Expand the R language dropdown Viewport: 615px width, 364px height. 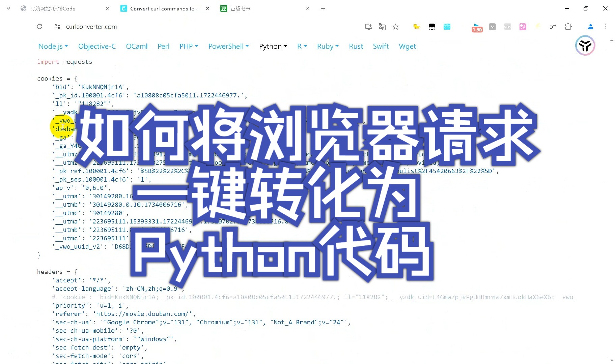pyautogui.click(x=302, y=47)
